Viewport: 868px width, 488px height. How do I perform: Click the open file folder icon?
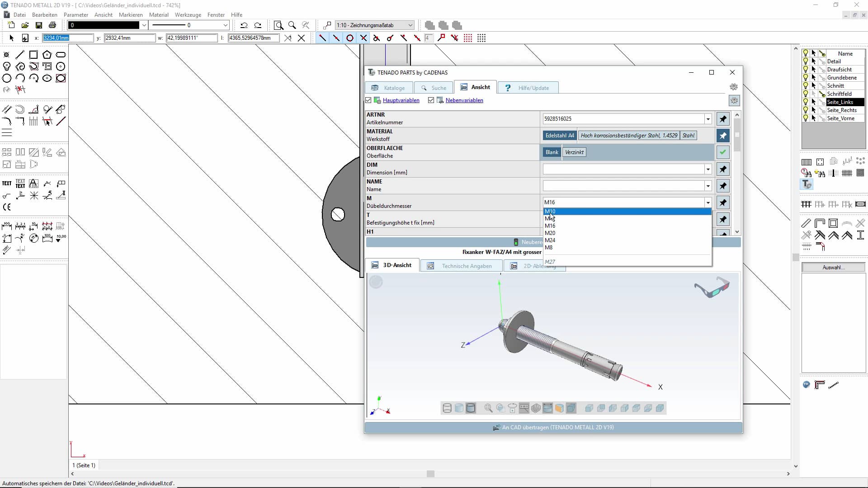25,25
